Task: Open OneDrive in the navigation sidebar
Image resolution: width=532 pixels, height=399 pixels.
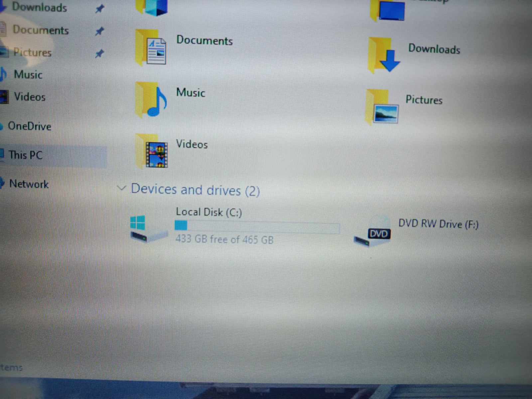Action: coord(30,126)
